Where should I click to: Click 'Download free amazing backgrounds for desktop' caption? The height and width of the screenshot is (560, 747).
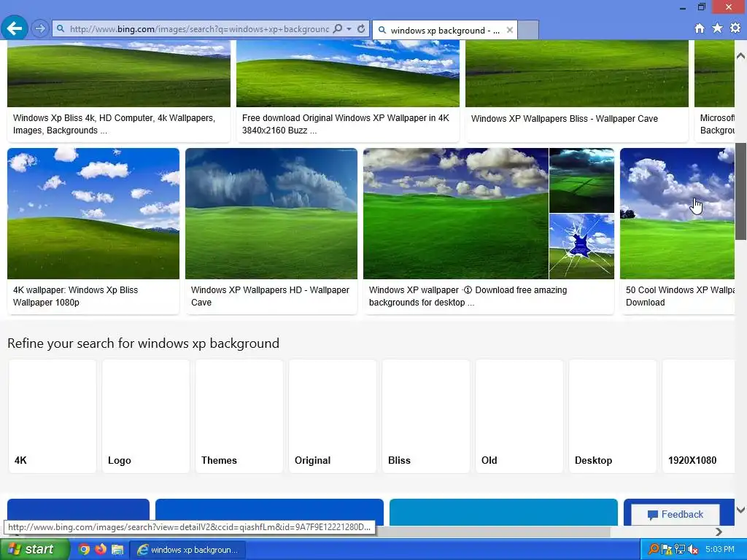pos(468,296)
